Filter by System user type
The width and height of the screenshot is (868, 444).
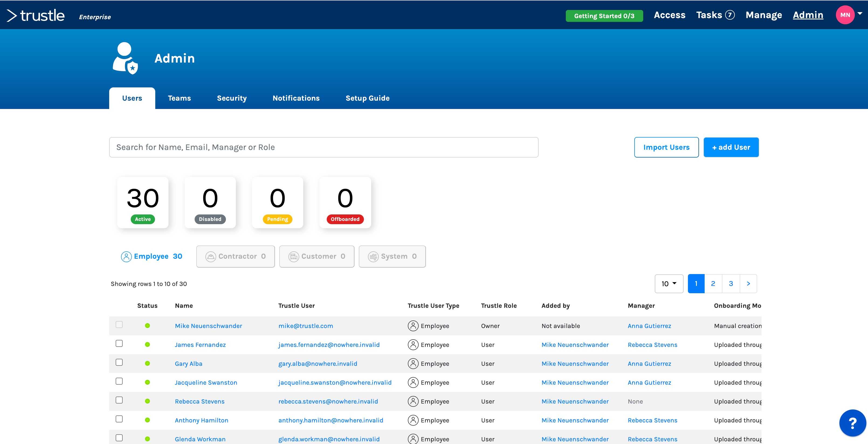click(392, 257)
